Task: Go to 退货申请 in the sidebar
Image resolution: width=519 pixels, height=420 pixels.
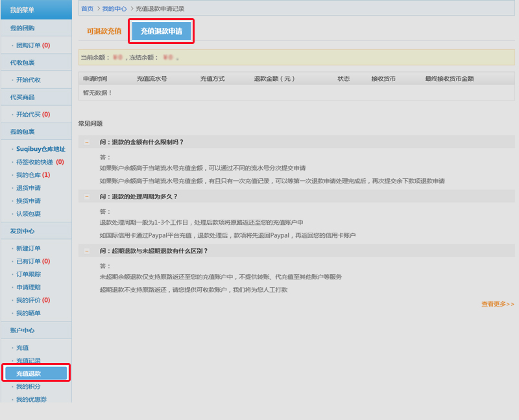Action: click(x=29, y=188)
